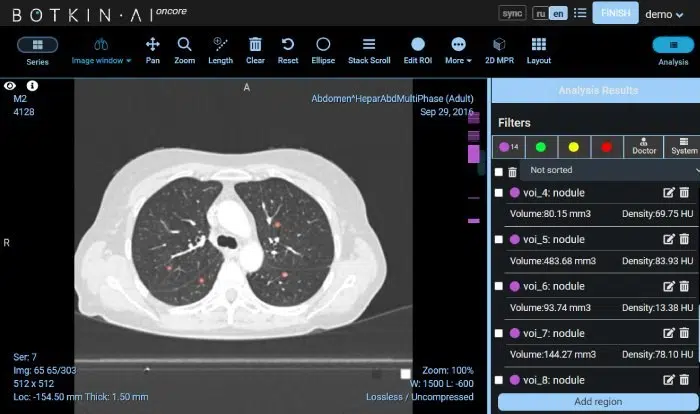Open the Series panel toggle

38,45
